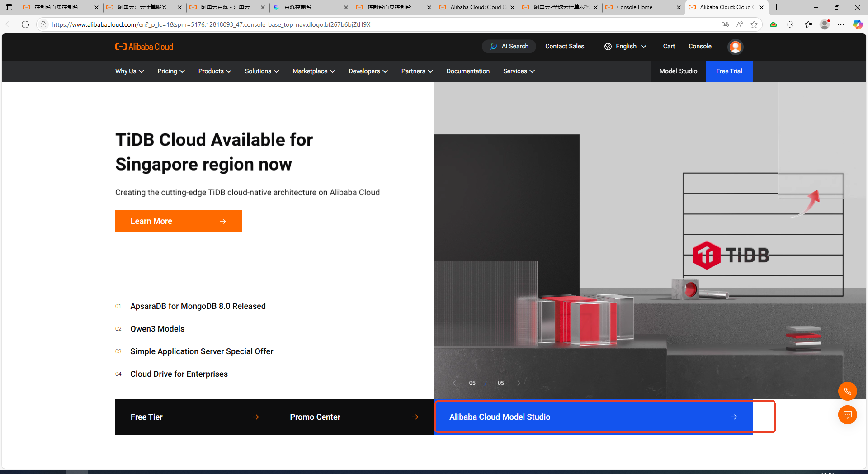Open the floating chat feedback icon

(848, 415)
